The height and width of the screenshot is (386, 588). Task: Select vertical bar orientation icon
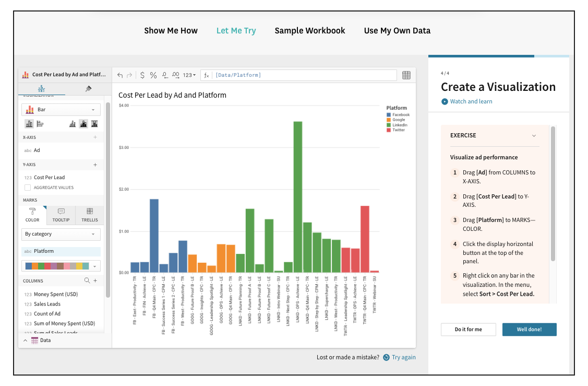(29, 124)
